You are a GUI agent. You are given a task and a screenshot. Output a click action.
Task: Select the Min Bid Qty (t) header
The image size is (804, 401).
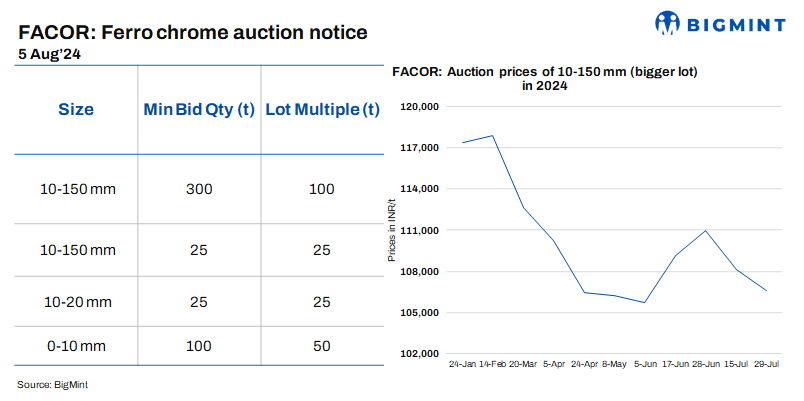[198, 110]
